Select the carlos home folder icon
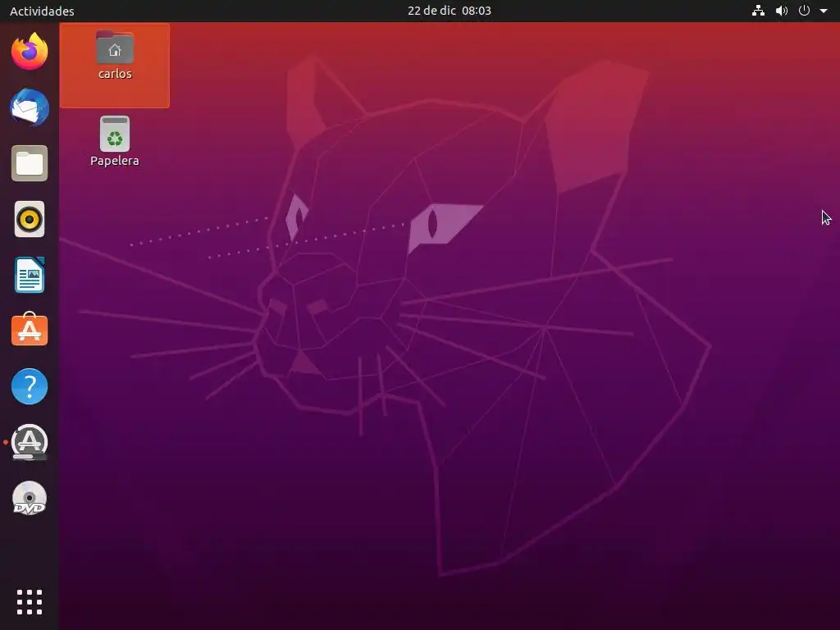The width and height of the screenshot is (840, 630). pyautogui.click(x=115, y=48)
